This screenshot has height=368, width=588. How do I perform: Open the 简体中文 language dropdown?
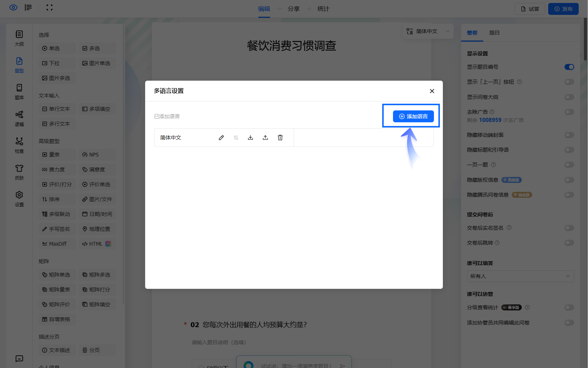(x=428, y=31)
